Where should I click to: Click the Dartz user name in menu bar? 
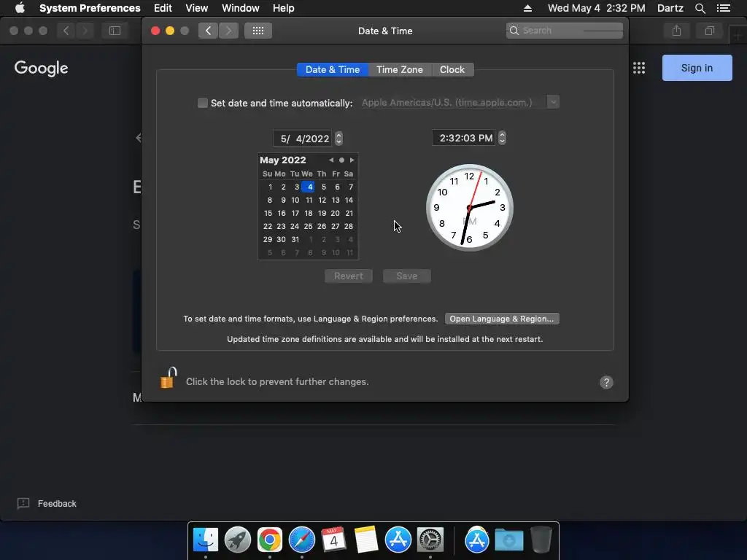coord(670,8)
